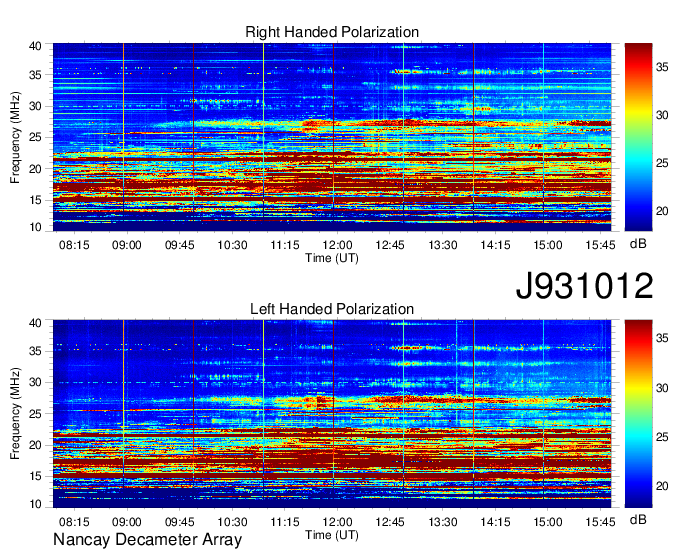Click the 35 mark on the top colorbar scale
680x552 pixels.
[662, 67]
